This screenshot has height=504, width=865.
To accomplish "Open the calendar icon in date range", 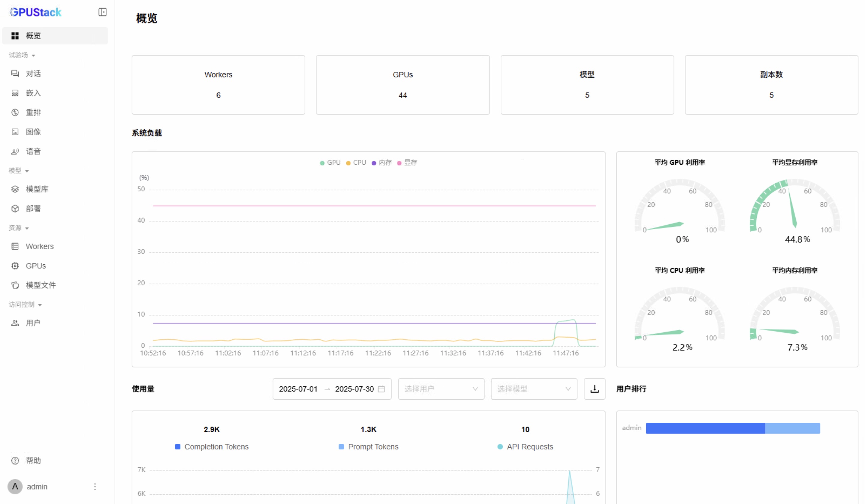I will (x=381, y=389).
